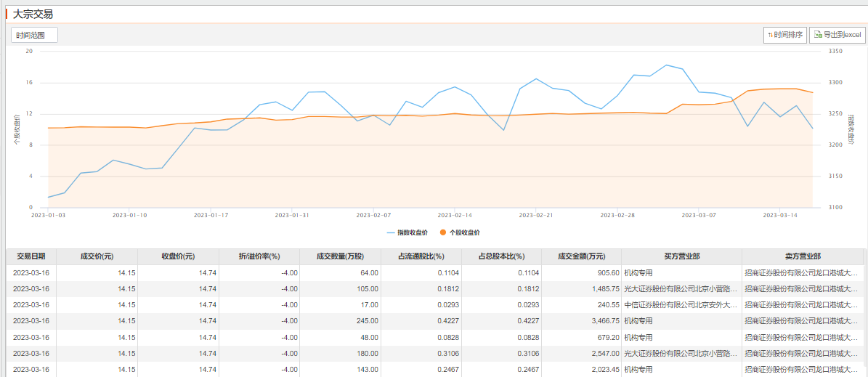Click the 卖方营业部 column header
Viewport: 868px width, 377px height.
(803, 257)
